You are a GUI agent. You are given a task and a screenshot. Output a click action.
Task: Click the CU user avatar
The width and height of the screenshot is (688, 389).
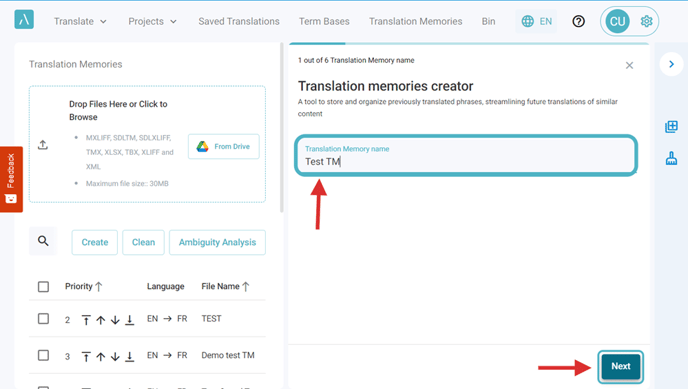tap(617, 21)
